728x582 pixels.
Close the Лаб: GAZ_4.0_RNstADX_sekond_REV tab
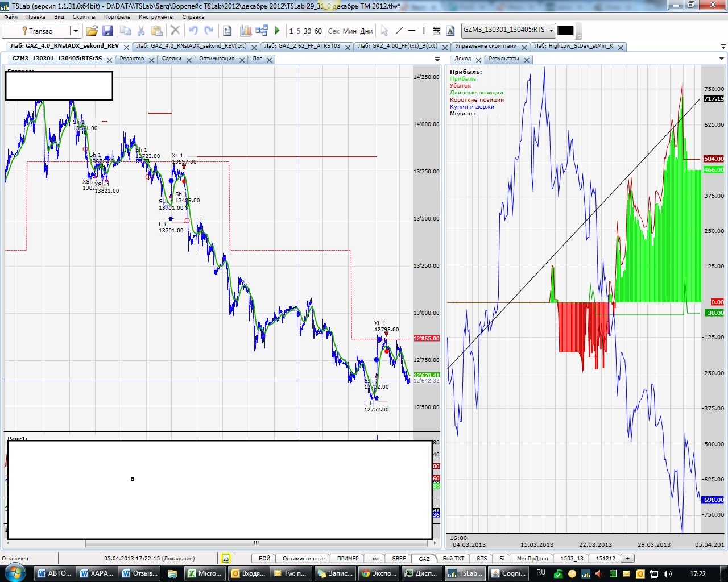(126, 47)
